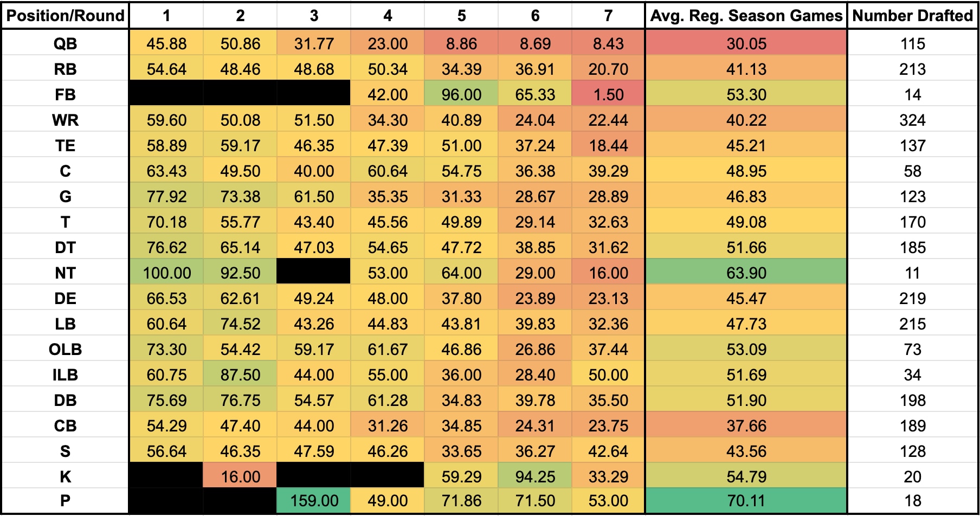The width and height of the screenshot is (980, 516).
Task: Click the DB round 2 cell 76.75
Action: pos(240,400)
